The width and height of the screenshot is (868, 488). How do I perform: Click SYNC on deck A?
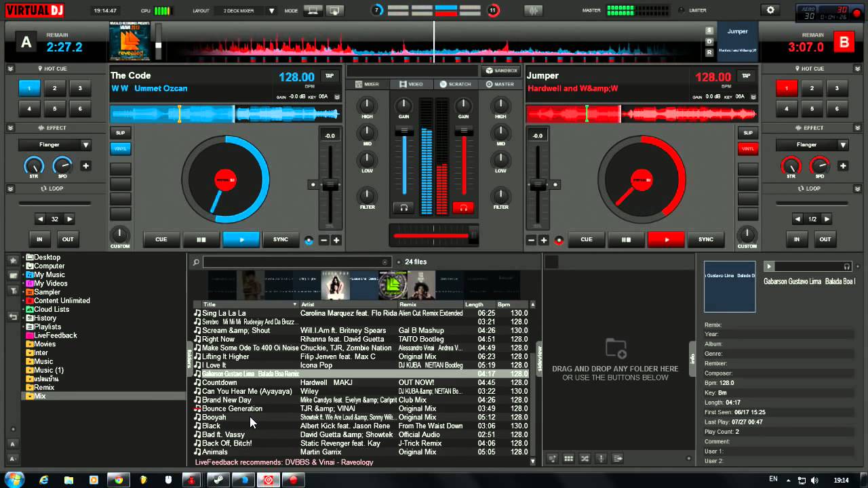(280, 239)
